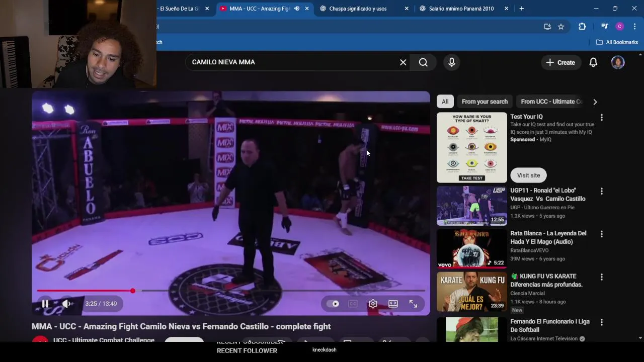Mute the tab via speaker icon
644x362 pixels.
[x=297, y=9]
